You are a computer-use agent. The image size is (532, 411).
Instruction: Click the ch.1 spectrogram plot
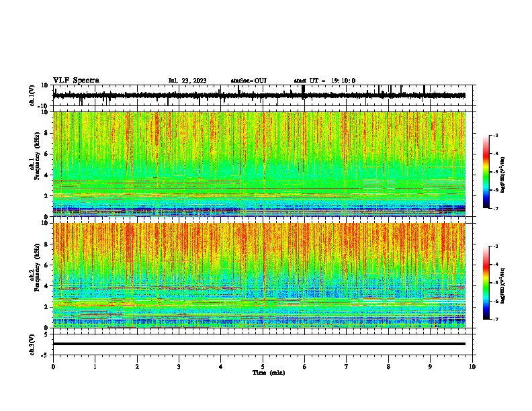(x=259, y=164)
